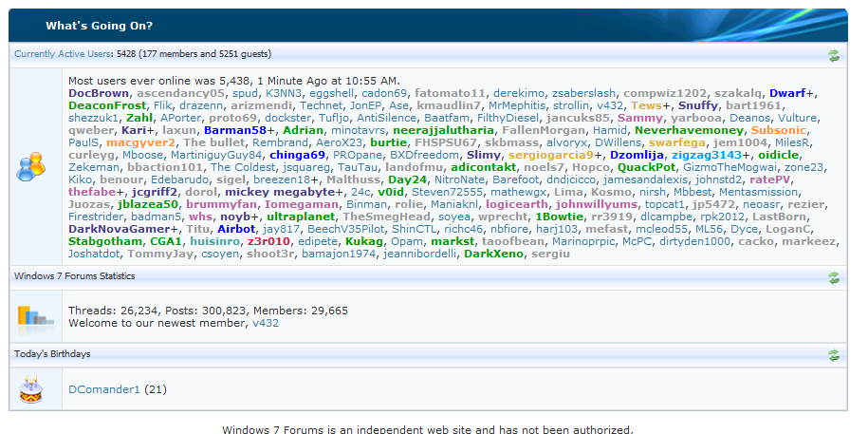This screenshot has height=434, width=868.
Task: Open jeannibordelli's profile link
Action: 419,254
